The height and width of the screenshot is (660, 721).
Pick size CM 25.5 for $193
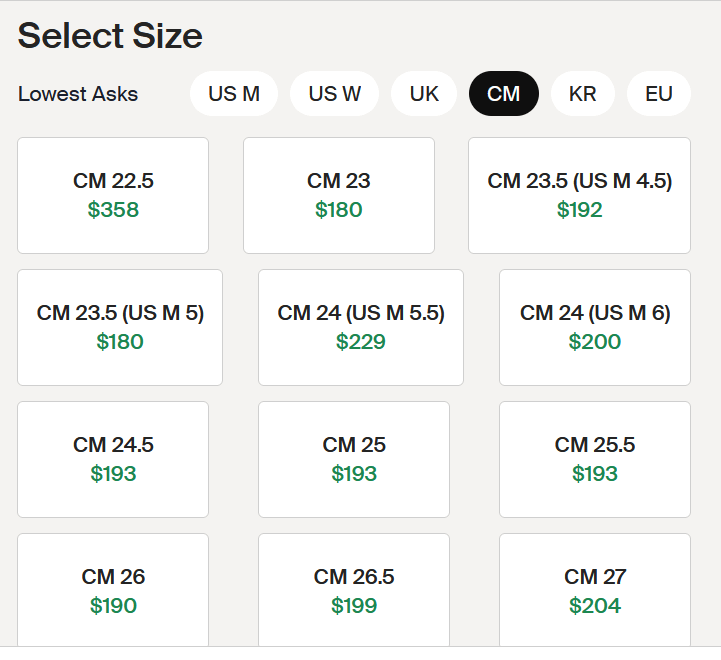pos(595,459)
